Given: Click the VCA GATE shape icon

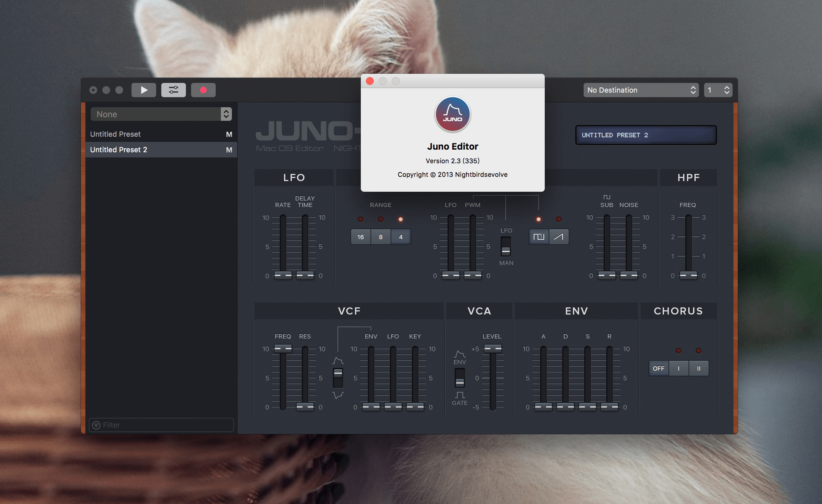Looking at the screenshot, I should click(460, 395).
